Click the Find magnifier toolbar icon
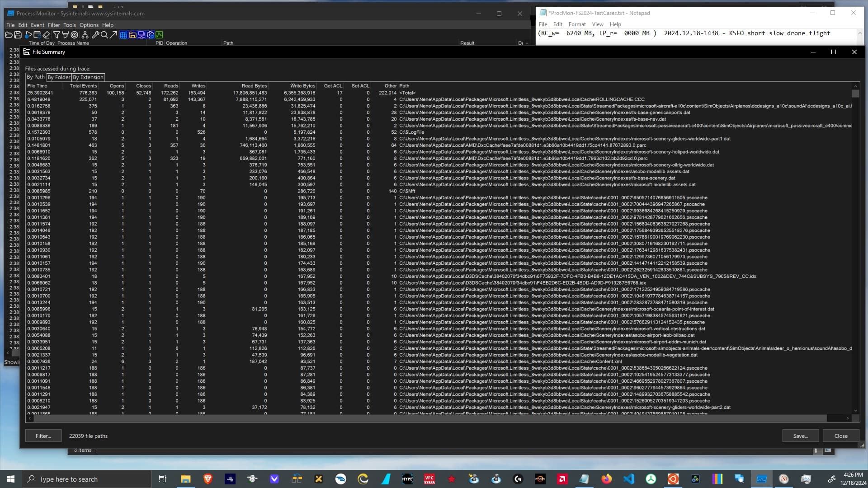 [x=104, y=35]
